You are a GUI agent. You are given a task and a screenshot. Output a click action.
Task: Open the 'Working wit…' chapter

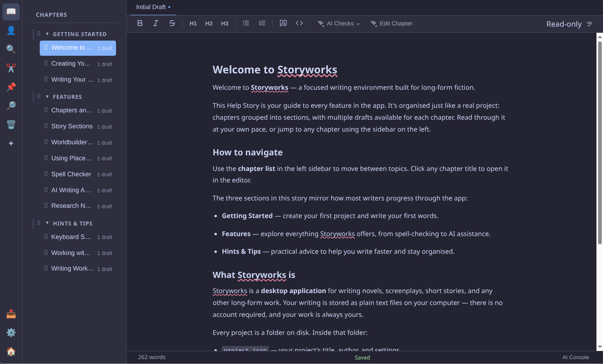tap(78, 253)
